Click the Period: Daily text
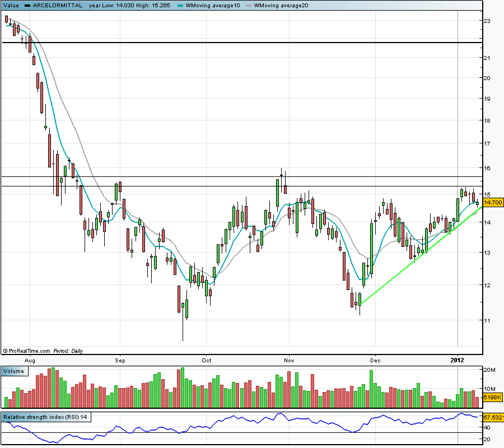The width and height of the screenshot is (504, 448). 68,351
